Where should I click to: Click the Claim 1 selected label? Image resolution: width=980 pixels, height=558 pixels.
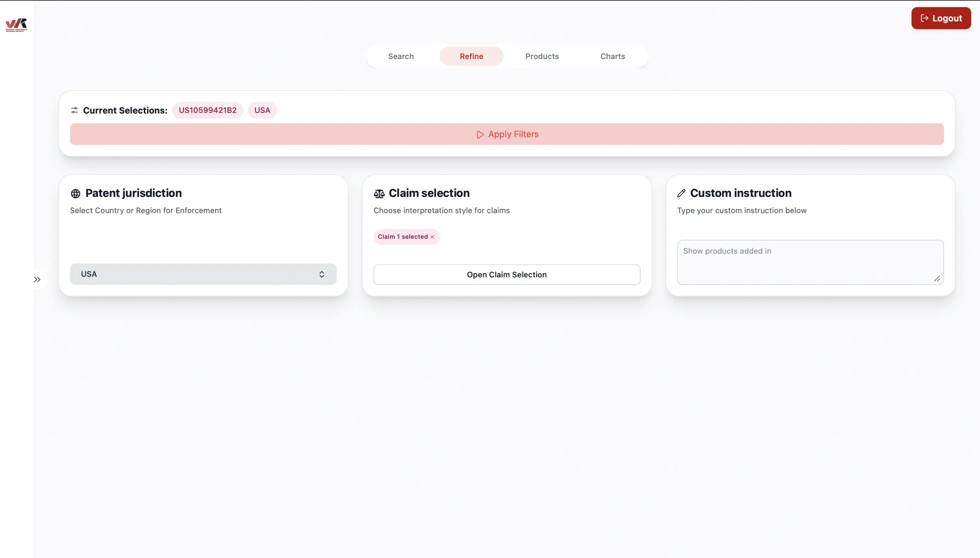tap(402, 237)
